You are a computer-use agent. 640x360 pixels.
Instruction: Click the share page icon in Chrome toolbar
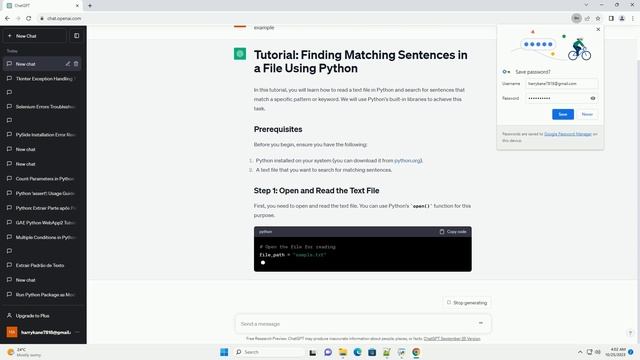[x=587, y=18]
